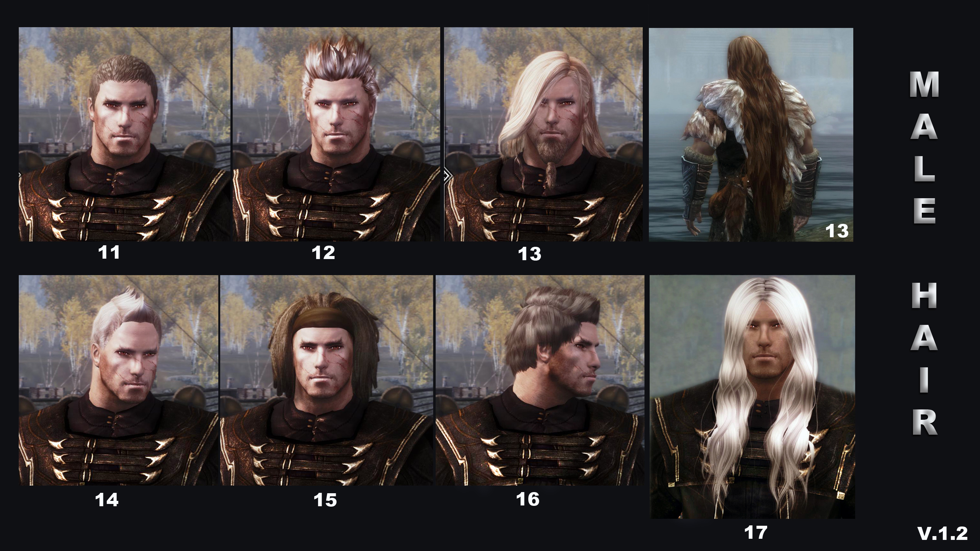Click the number 11 caption
The height and width of the screenshot is (551, 980).
[109, 253]
